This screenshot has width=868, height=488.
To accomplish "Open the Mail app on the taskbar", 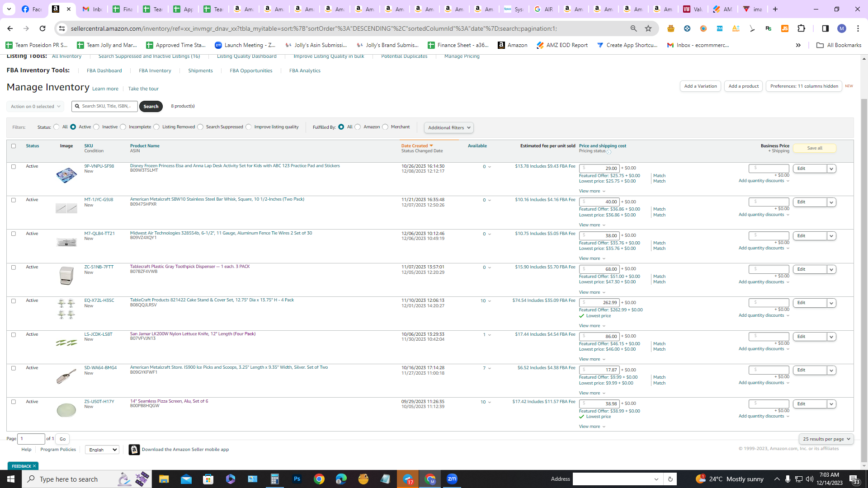I will (186, 479).
